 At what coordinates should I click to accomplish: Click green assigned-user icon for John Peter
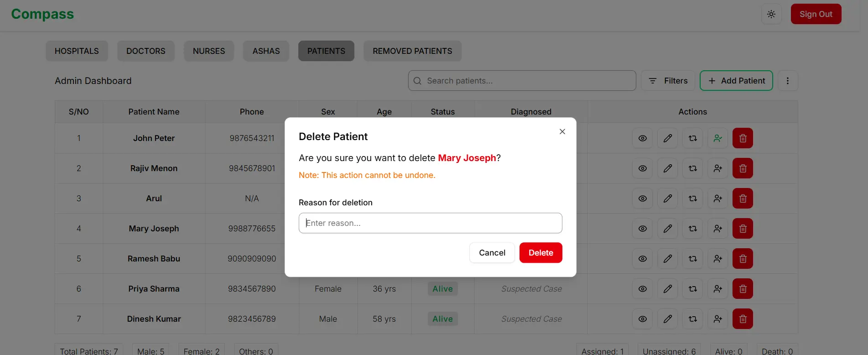[718, 138]
